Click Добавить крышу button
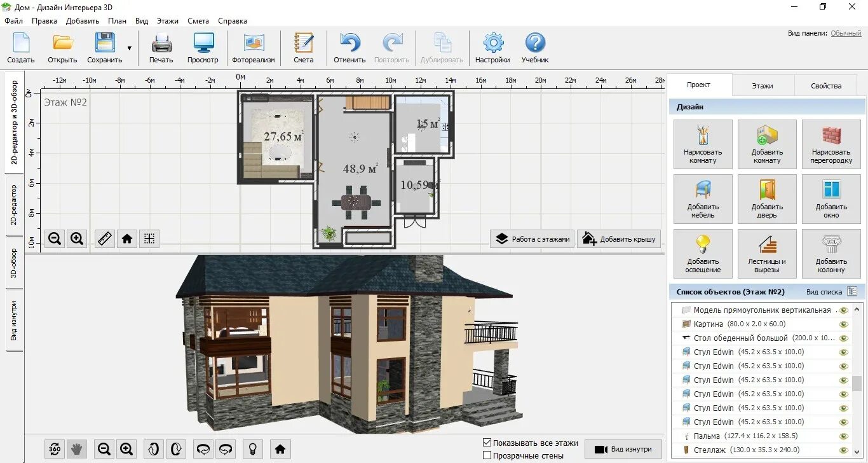 pyautogui.click(x=619, y=239)
